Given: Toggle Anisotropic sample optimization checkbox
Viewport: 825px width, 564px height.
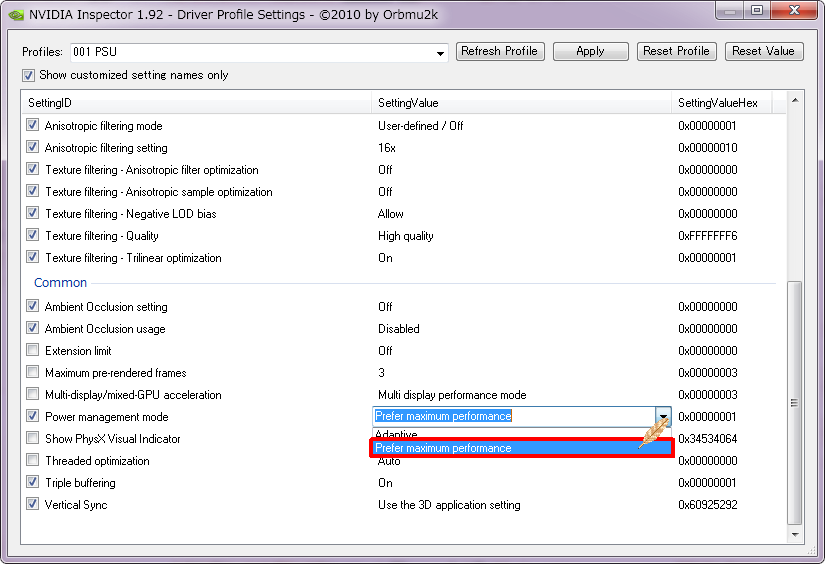Looking at the screenshot, I should pos(33,192).
